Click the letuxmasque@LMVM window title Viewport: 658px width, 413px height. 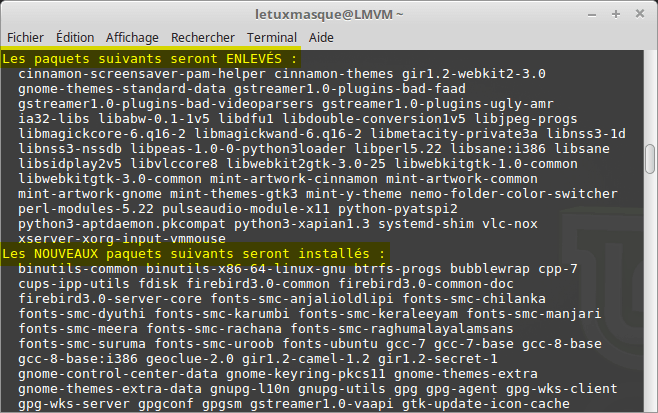point(327,13)
